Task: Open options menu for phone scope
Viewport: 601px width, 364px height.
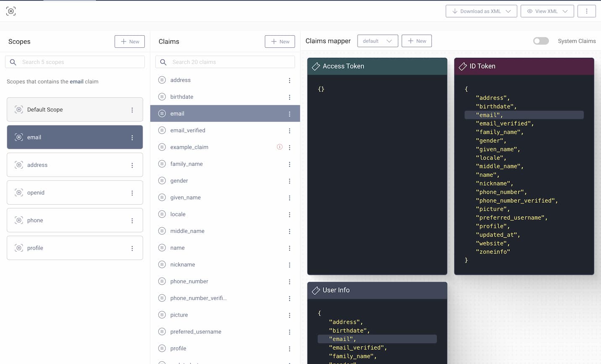Action: click(x=132, y=221)
